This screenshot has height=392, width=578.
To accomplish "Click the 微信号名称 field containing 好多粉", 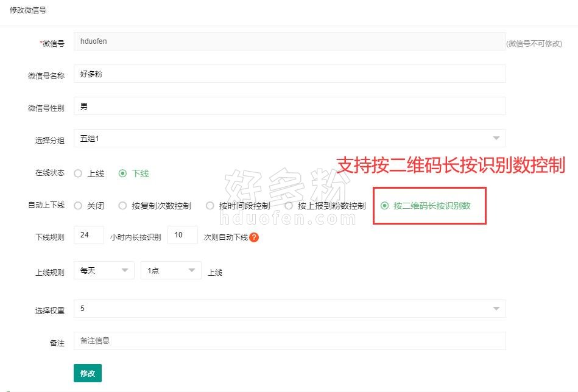I will [x=289, y=74].
